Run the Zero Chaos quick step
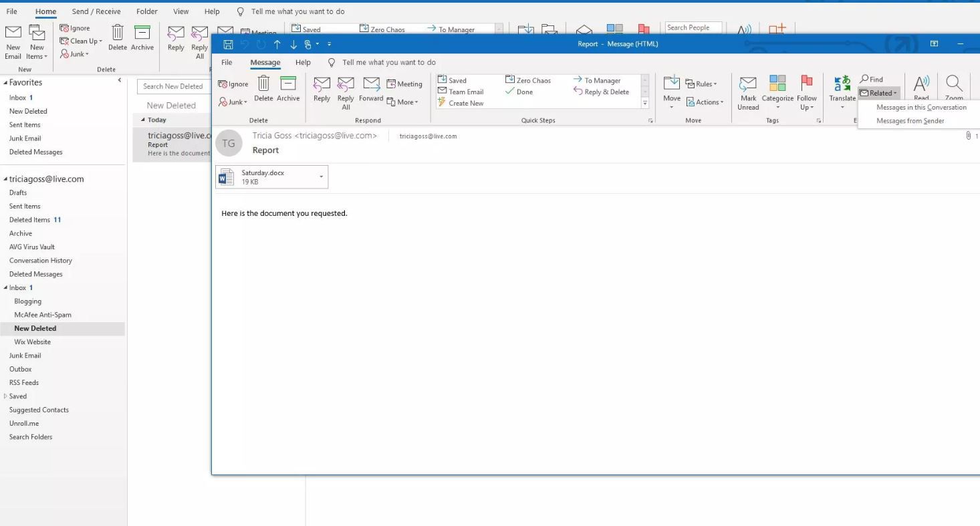This screenshot has height=526, width=980. [x=528, y=80]
